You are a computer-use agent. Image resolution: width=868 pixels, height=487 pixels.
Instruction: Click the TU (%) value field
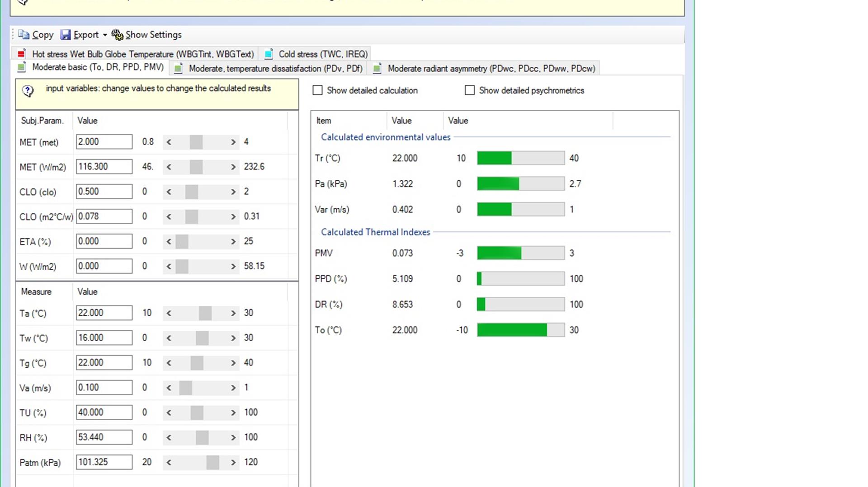(104, 412)
